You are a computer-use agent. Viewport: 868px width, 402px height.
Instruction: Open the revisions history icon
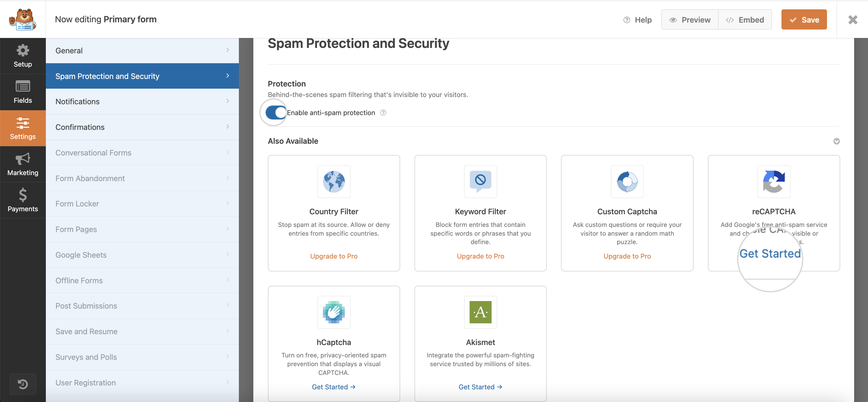(23, 384)
